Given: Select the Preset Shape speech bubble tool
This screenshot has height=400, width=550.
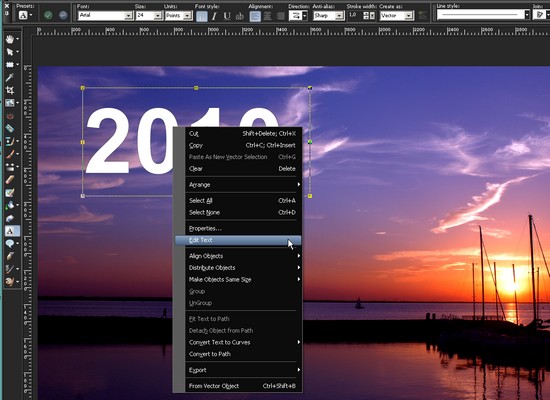Looking at the screenshot, I should click(x=10, y=243).
